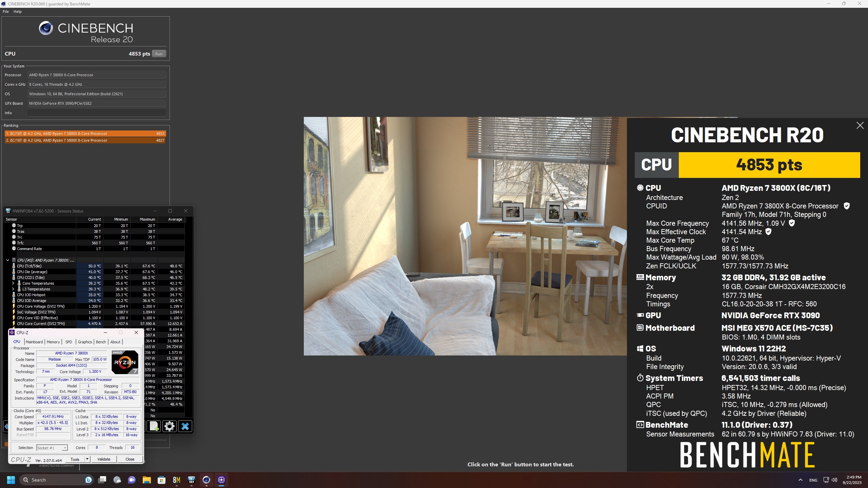
Task: Collapse the CPU [#0] AMD Ryzen 7 3800X group
Action: tap(7, 260)
